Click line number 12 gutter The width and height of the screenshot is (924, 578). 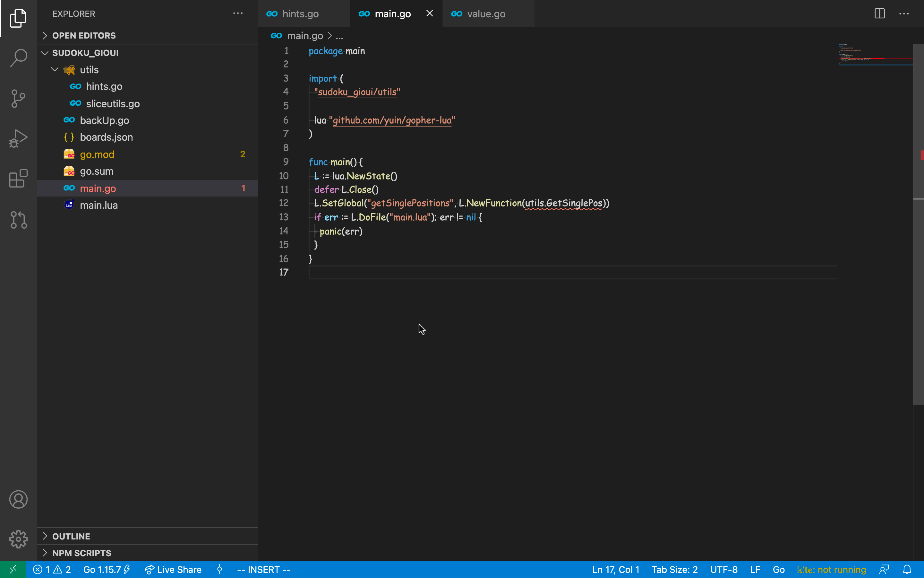tap(283, 203)
